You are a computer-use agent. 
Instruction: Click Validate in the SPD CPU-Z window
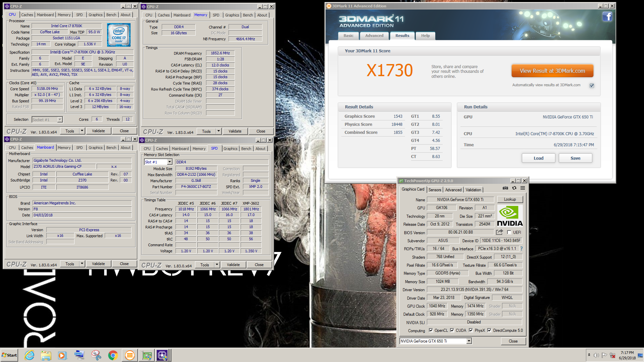tap(233, 265)
